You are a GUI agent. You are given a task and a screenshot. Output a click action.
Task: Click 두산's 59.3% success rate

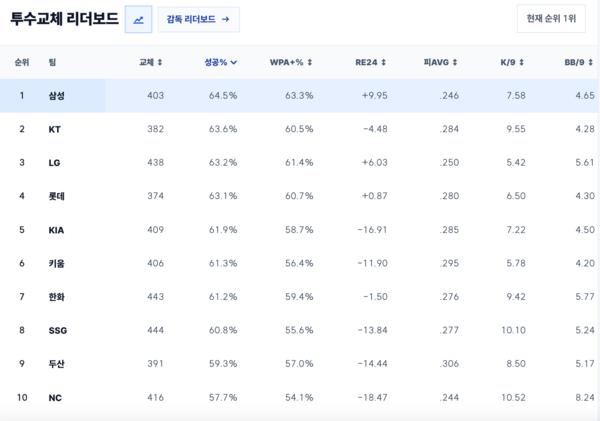coord(223,364)
